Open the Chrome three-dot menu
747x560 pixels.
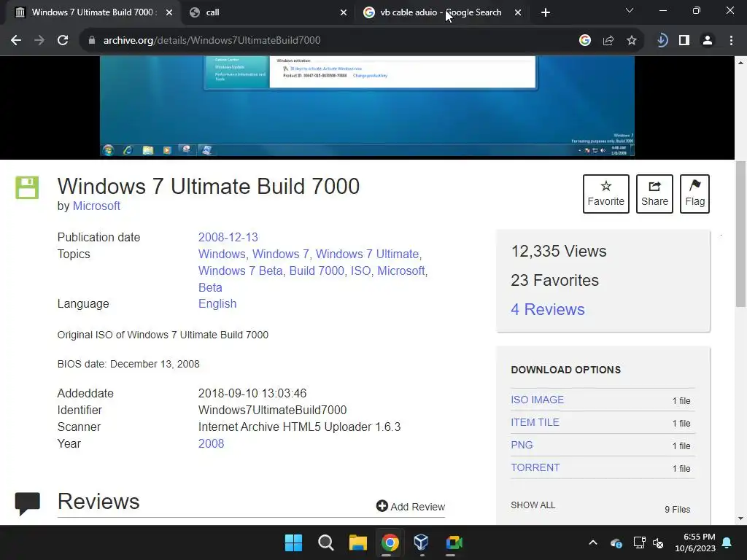pos(731,41)
